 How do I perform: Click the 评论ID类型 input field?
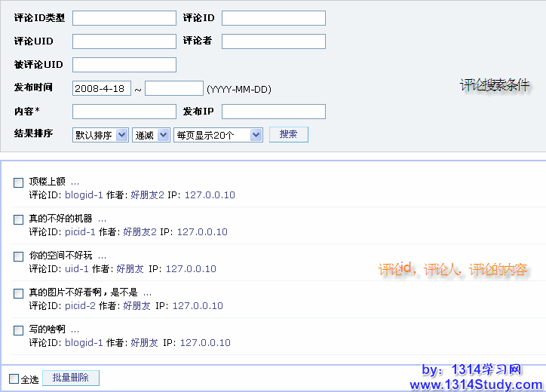coord(124,18)
